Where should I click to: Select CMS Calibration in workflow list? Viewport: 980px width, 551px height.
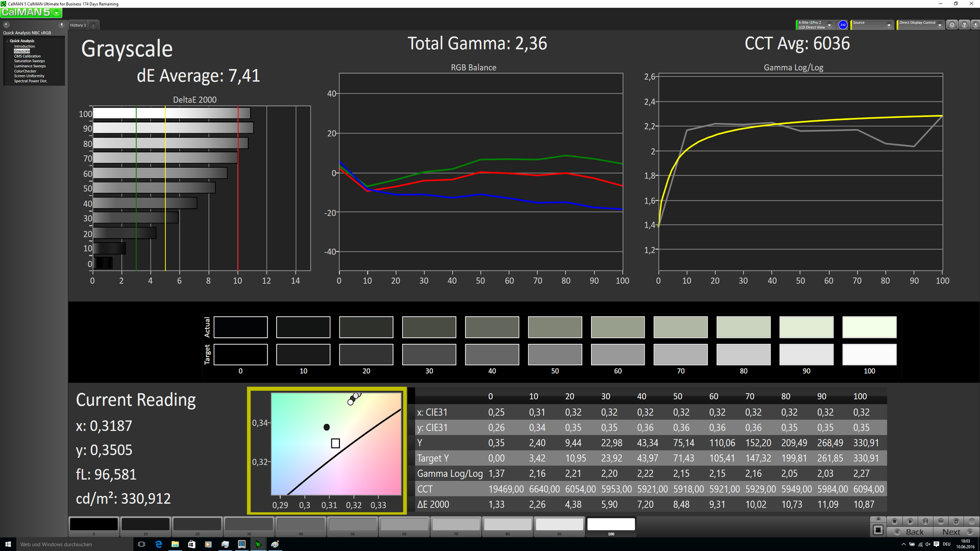point(27,56)
